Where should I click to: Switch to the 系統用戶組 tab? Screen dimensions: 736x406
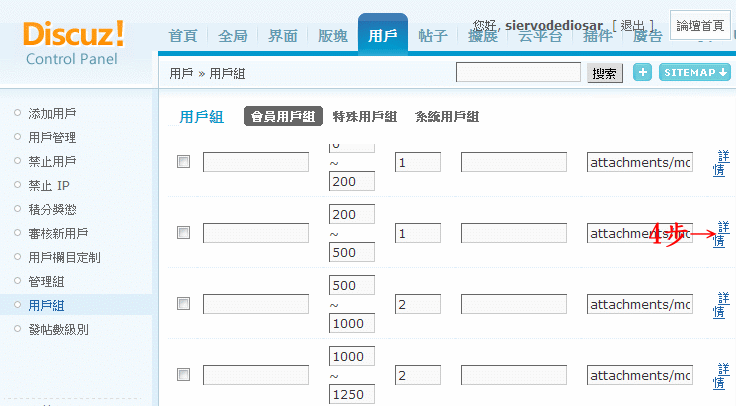[447, 116]
